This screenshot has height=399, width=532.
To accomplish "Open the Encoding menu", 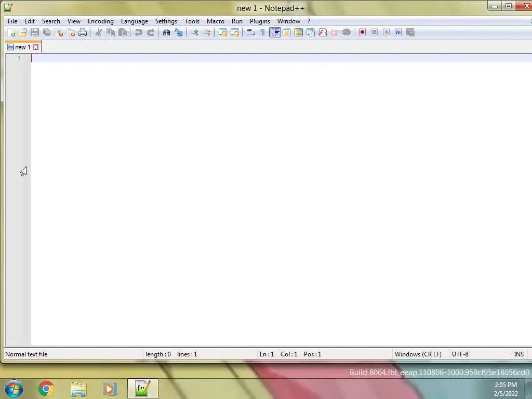I will click(101, 21).
